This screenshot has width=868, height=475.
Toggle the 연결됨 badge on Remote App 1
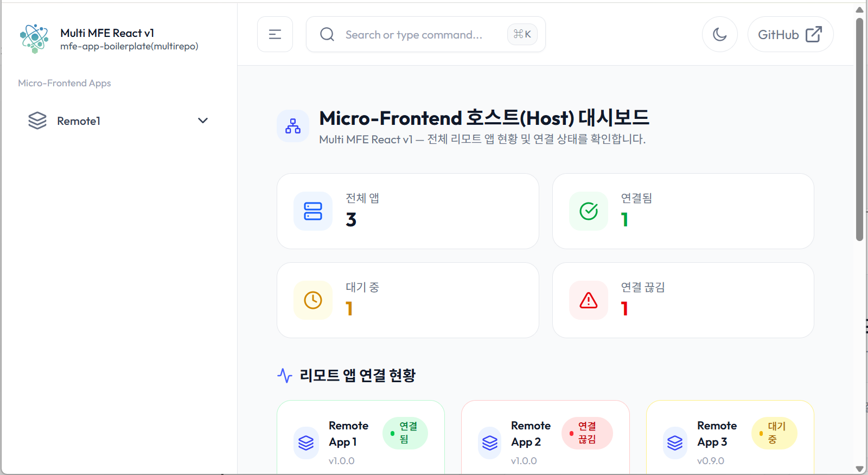point(405,433)
